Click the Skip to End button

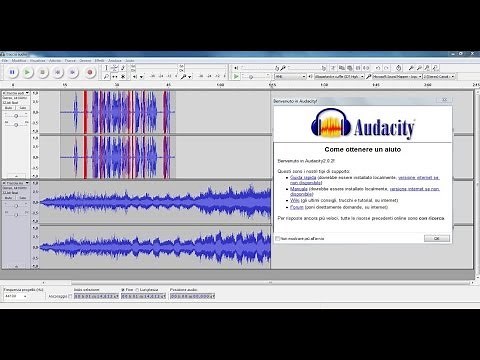(x=73, y=72)
